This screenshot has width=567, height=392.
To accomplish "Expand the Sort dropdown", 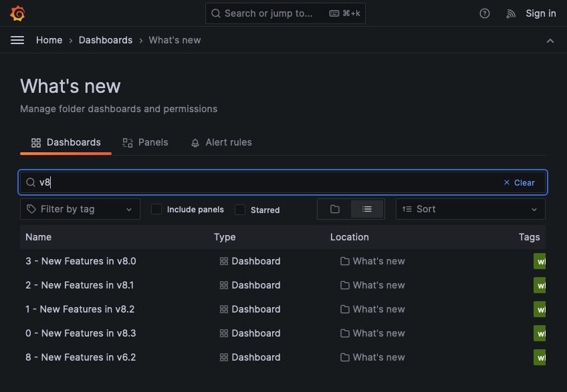I will click(x=470, y=209).
